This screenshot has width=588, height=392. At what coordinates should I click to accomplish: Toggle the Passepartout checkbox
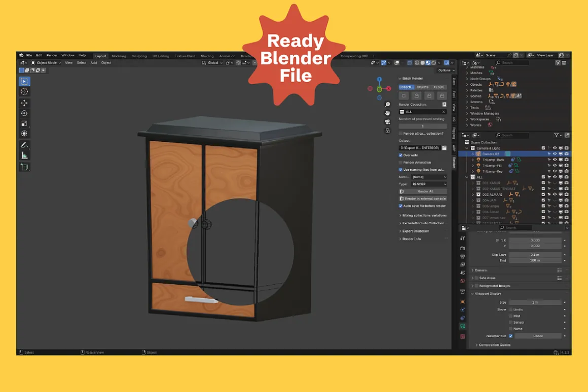coord(511,336)
